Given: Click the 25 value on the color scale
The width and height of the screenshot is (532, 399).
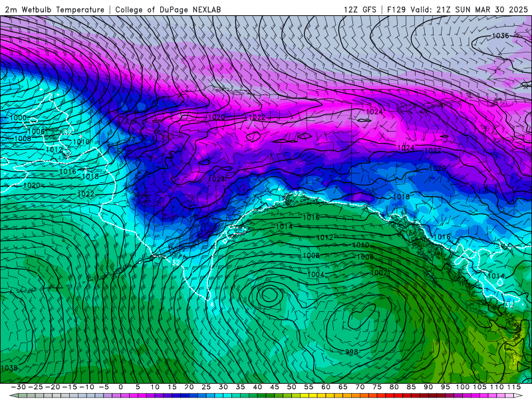Looking at the screenshot, I should [x=206, y=387].
